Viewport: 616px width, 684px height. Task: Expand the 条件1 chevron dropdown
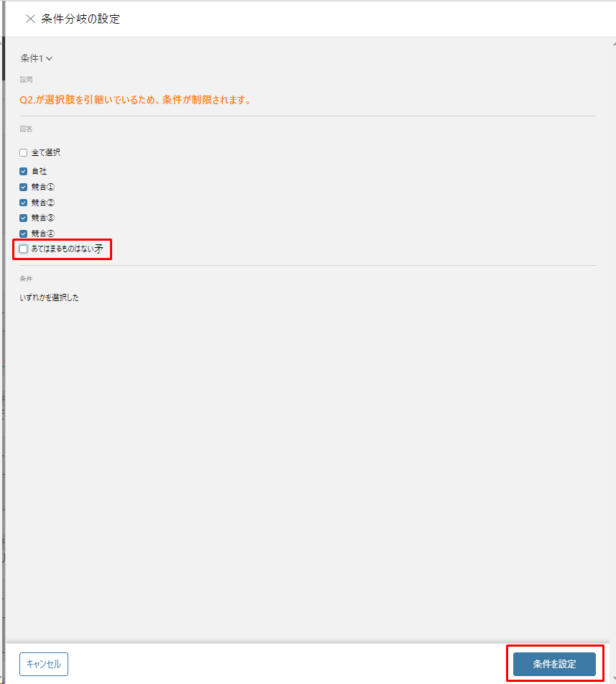click(50, 58)
